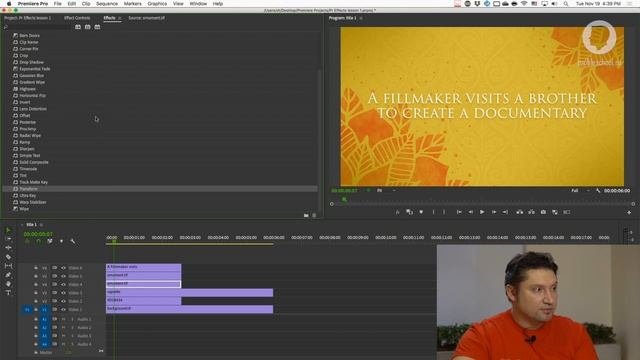Screen dimensions: 640x360
Task: Create new custom bin in Effects panel
Action: click(306, 215)
